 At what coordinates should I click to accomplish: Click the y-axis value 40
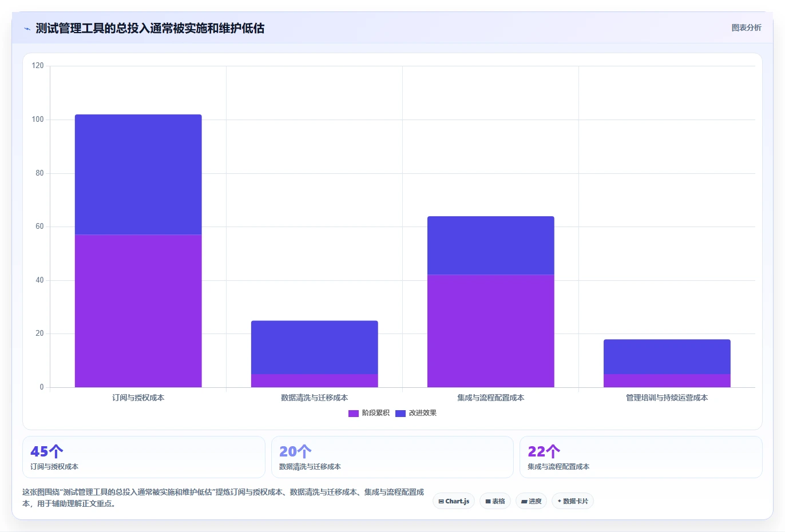39,280
